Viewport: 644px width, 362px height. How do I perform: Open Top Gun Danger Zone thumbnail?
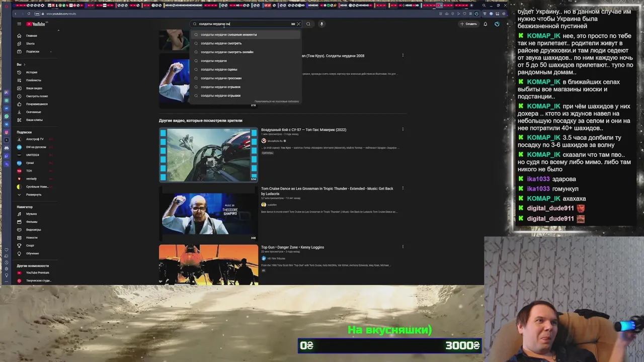(x=208, y=265)
